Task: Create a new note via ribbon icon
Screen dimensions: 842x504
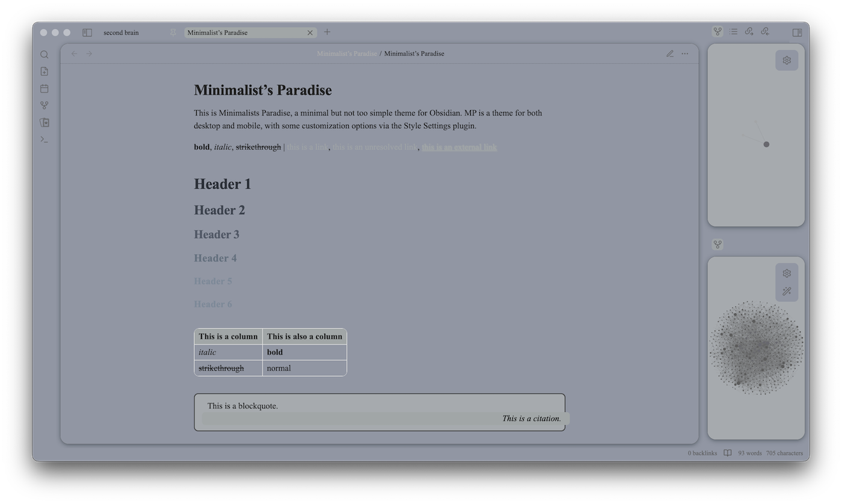Action: coord(44,72)
